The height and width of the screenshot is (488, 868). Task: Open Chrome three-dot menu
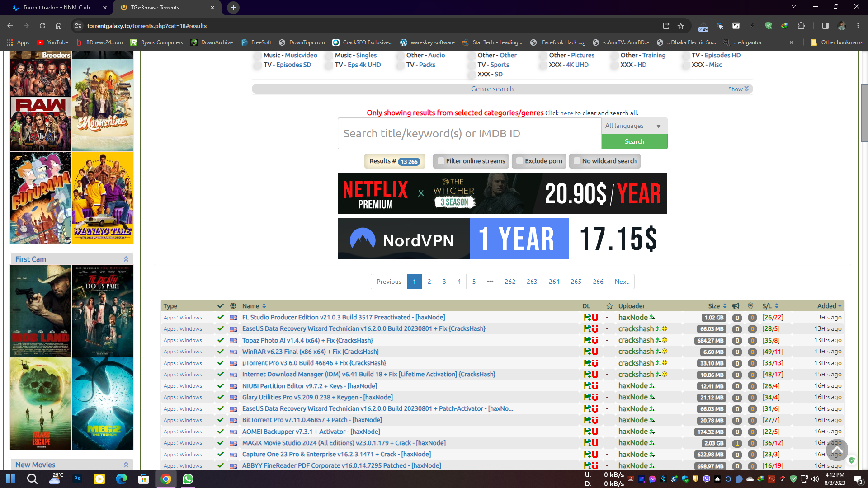(858, 26)
